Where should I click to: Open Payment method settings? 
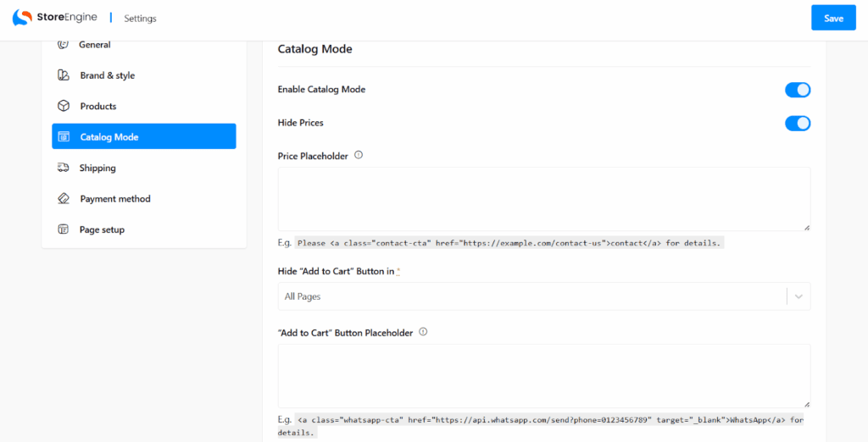point(144,198)
